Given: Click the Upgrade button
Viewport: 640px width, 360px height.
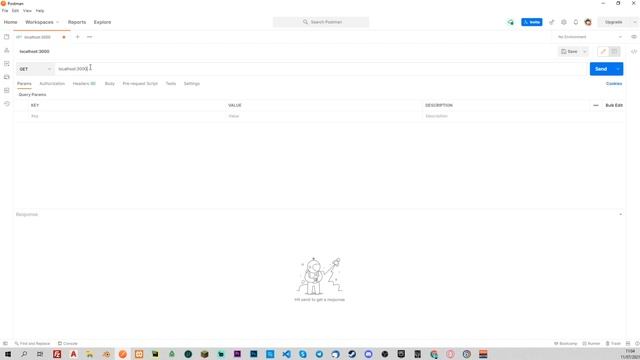Looking at the screenshot, I should coord(614,22).
